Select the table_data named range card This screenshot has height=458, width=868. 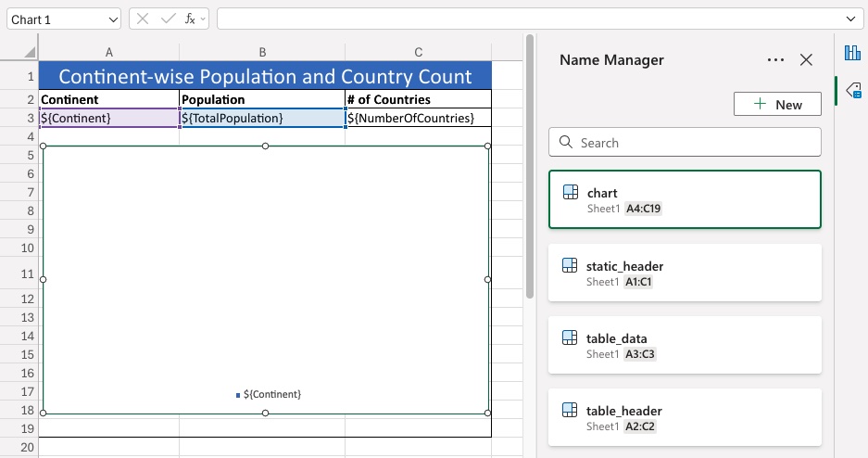click(x=685, y=345)
